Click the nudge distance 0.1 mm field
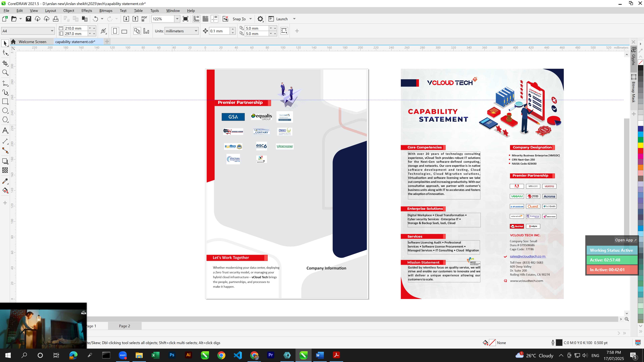Image resolution: width=644 pixels, height=362 pixels. [219, 31]
